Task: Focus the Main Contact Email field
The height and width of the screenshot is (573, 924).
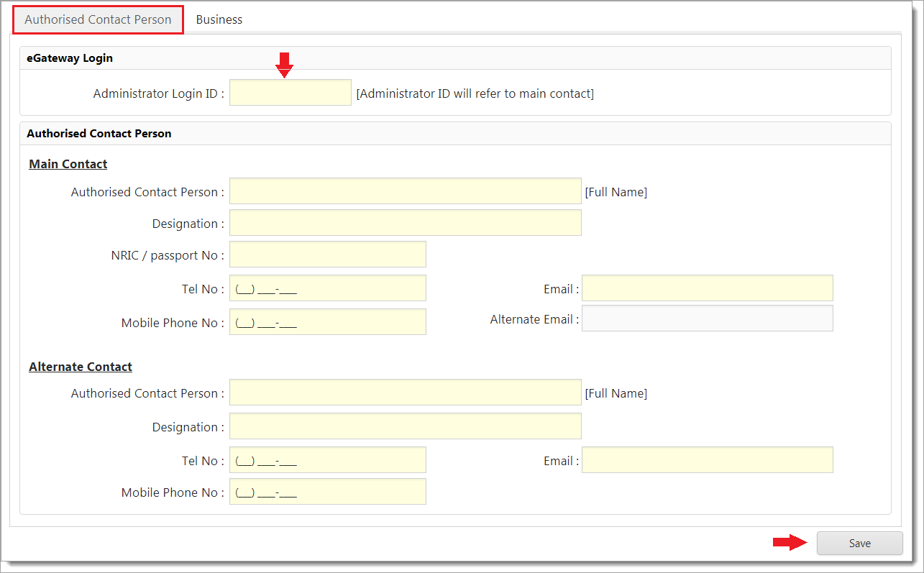Action: pyautogui.click(x=707, y=288)
